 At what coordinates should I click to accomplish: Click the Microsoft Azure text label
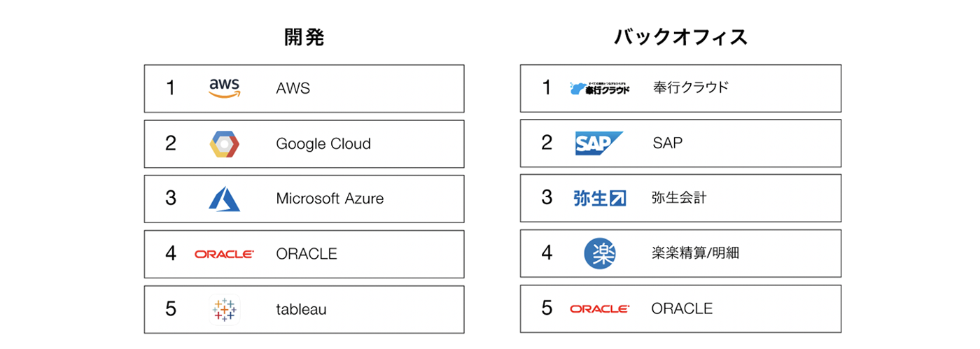330,199
